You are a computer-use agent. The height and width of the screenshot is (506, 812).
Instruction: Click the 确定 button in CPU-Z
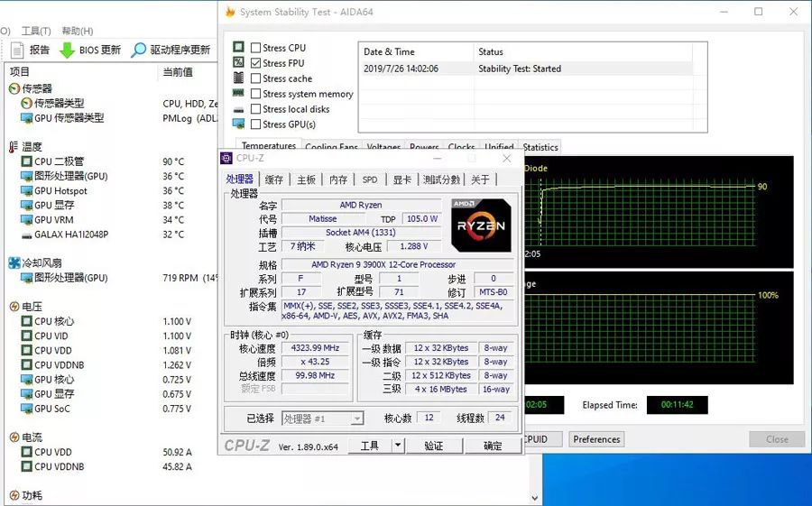[493, 446]
